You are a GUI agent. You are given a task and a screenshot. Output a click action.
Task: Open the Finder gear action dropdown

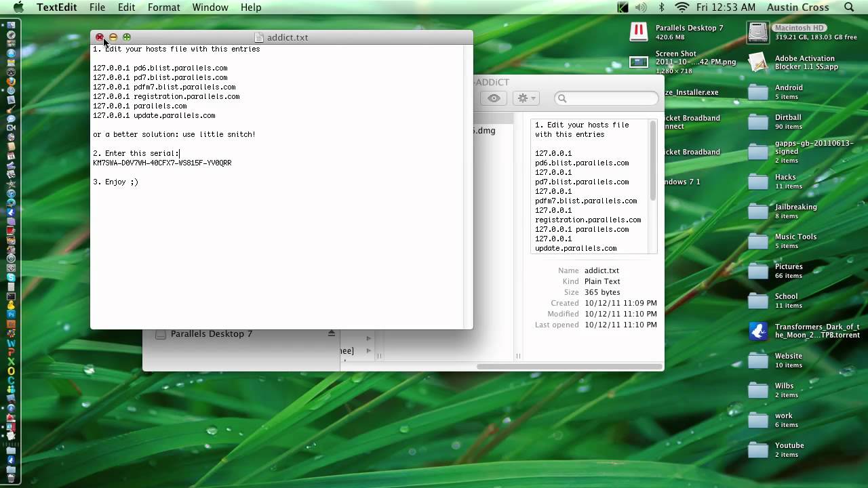(x=526, y=98)
